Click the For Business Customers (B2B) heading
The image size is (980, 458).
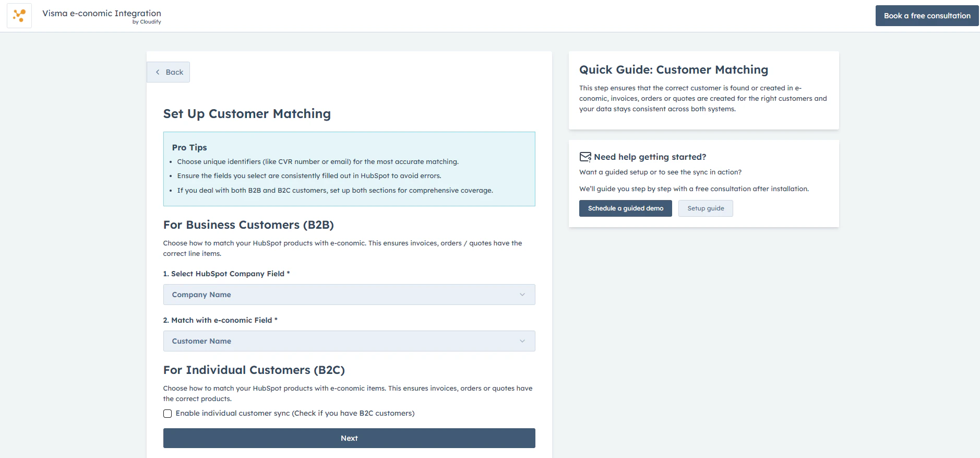[248, 225]
